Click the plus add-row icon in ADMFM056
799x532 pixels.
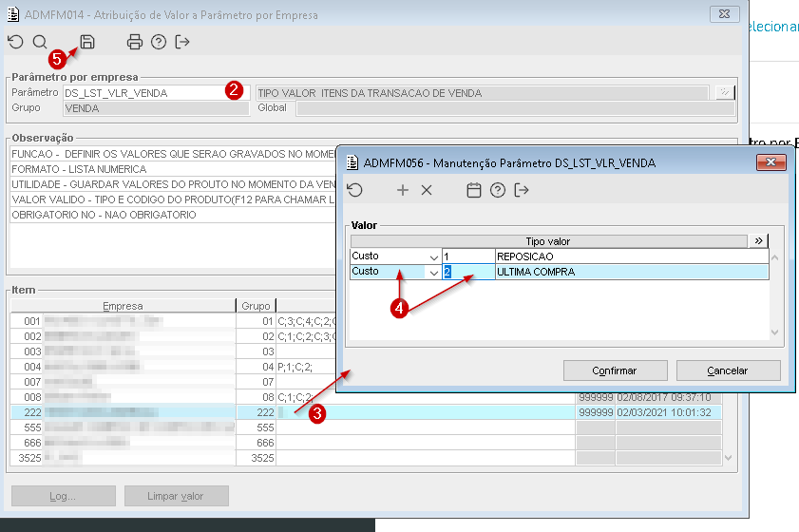(x=403, y=190)
